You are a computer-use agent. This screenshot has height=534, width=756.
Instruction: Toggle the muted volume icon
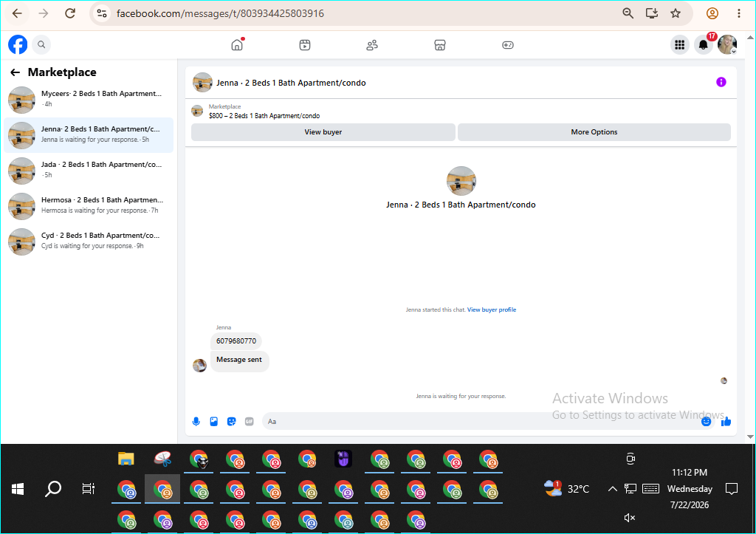point(629,518)
